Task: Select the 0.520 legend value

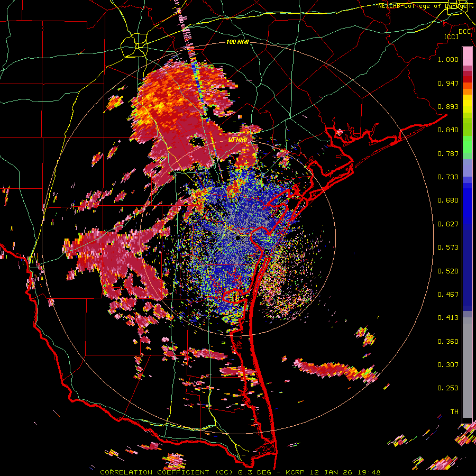Action: click(448, 271)
